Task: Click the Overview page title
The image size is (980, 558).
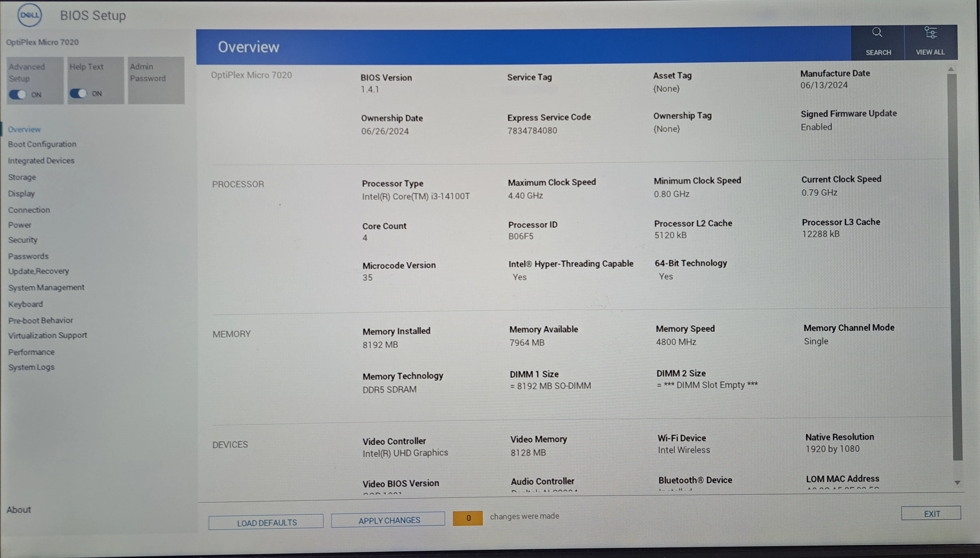Action: [249, 47]
